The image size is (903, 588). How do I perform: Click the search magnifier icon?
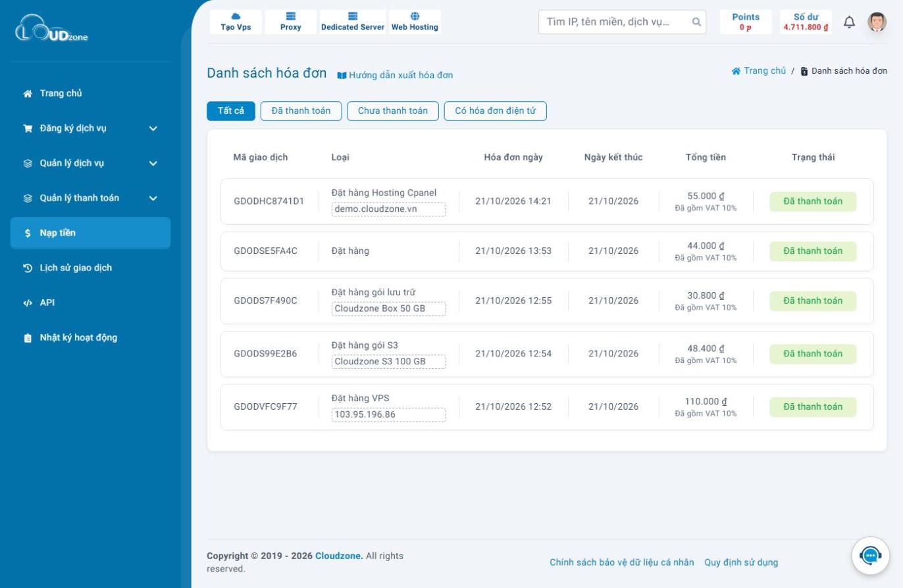coord(696,22)
